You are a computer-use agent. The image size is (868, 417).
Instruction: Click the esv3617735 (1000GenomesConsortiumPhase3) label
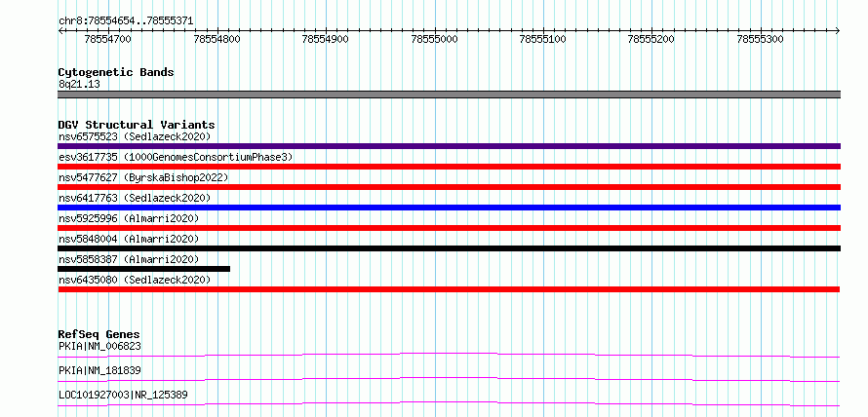[x=176, y=157]
